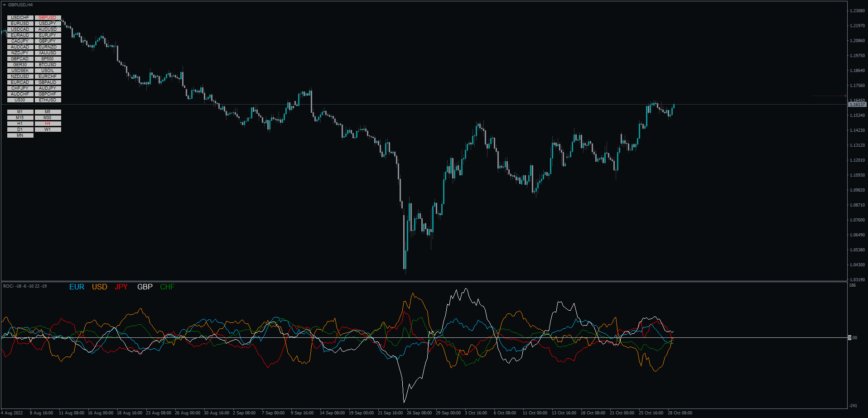
Task: Open the USDJPY pair button
Action: point(48,24)
